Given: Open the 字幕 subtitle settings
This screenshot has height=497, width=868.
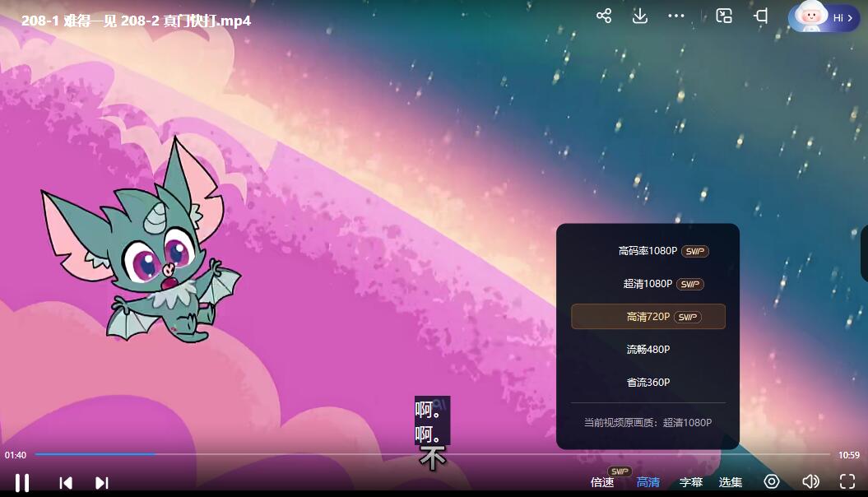Looking at the screenshot, I should (x=691, y=482).
